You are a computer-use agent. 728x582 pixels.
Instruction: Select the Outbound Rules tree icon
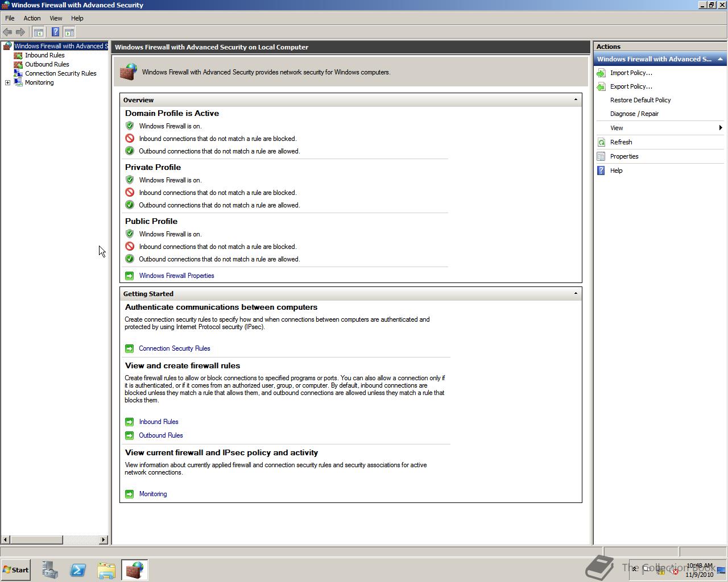point(18,65)
